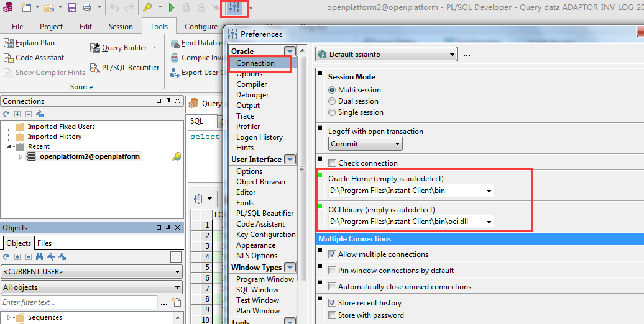Click the key icon beside openplatform2@openplatform
The width and height of the screenshot is (644, 324).
[x=177, y=156]
